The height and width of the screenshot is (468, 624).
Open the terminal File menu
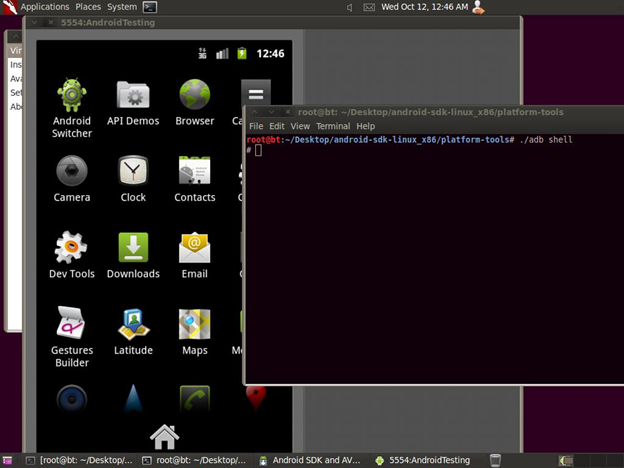[x=256, y=127]
